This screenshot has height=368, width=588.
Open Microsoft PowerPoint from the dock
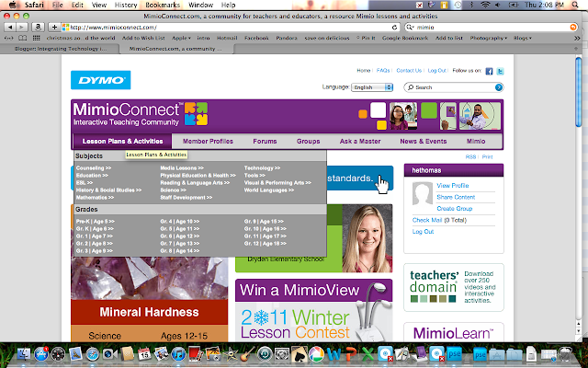click(351, 353)
